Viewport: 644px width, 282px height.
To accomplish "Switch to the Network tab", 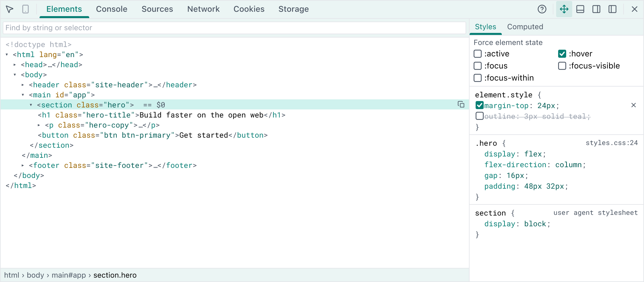I will coord(203,9).
